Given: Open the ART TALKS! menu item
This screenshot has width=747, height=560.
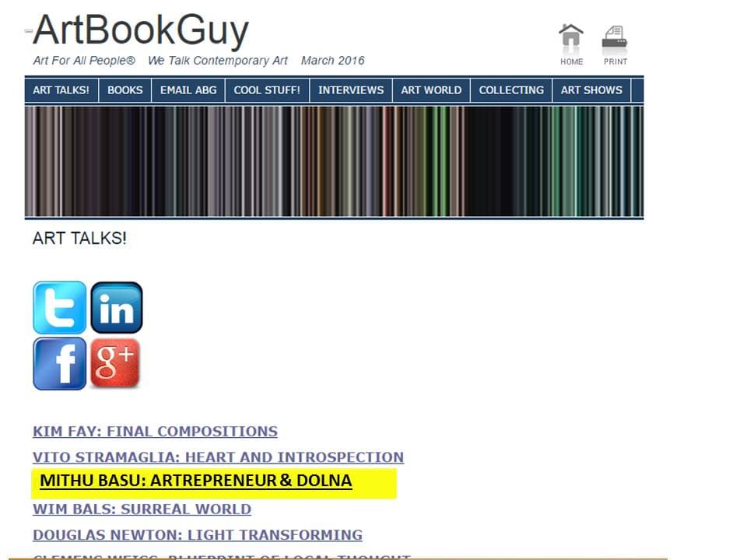Looking at the screenshot, I should tap(61, 90).
